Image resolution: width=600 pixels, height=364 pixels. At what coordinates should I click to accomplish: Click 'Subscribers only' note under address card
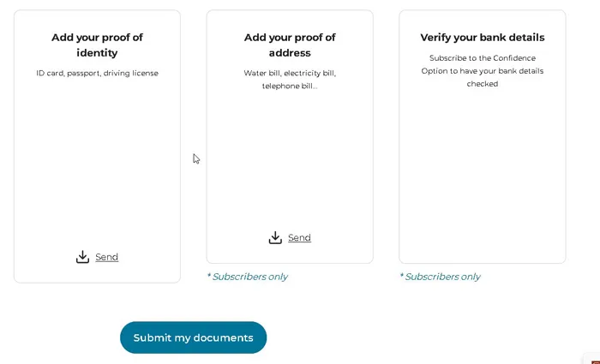coord(247,277)
